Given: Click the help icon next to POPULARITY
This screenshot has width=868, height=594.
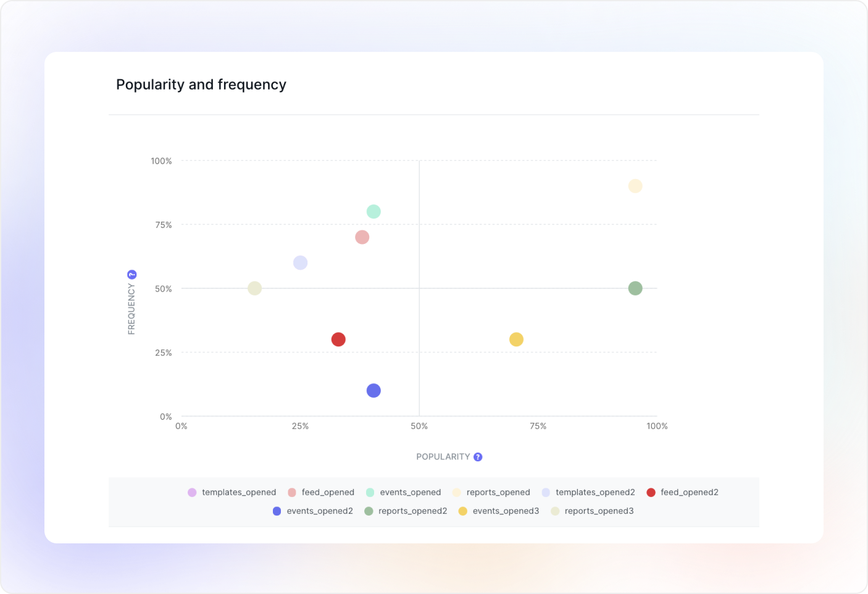Looking at the screenshot, I should (x=478, y=457).
